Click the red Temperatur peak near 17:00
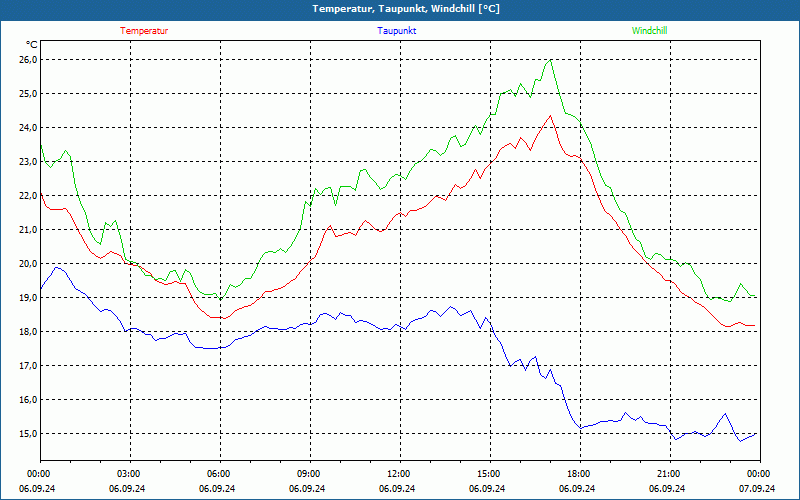Screen dimensions: 800x500 click(x=550, y=116)
